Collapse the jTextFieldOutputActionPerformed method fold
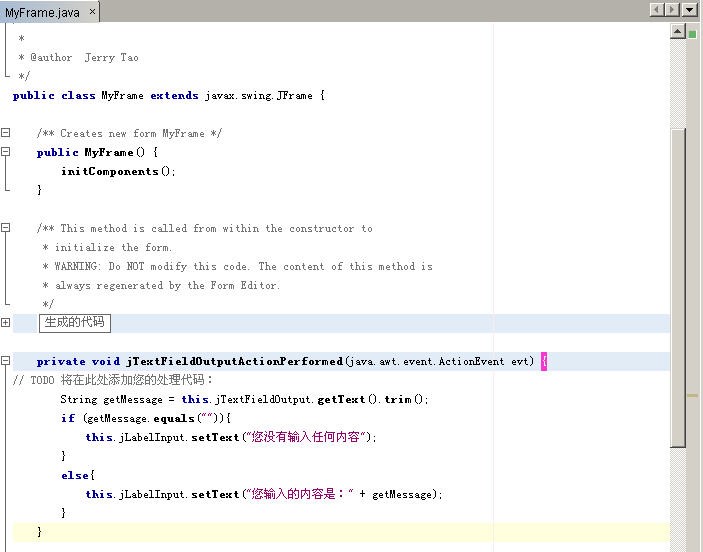Image resolution: width=703 pixels, height=552 pixels. 5,361
